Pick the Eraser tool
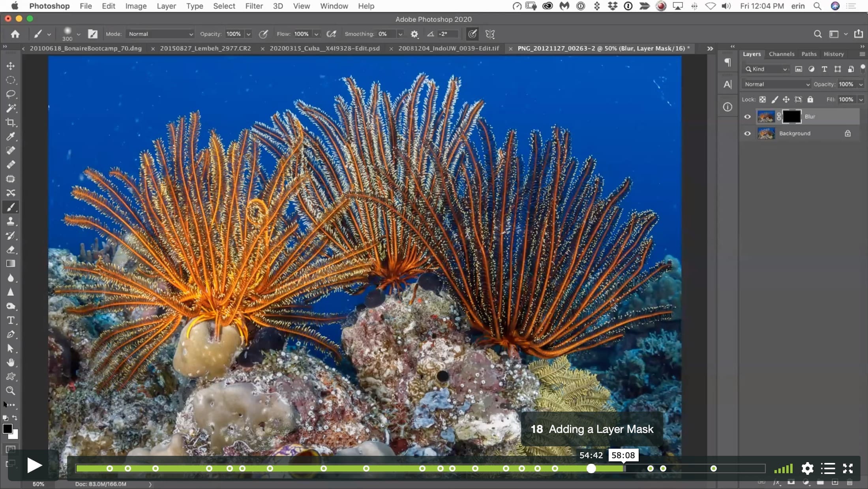 [x=11, y=250]
